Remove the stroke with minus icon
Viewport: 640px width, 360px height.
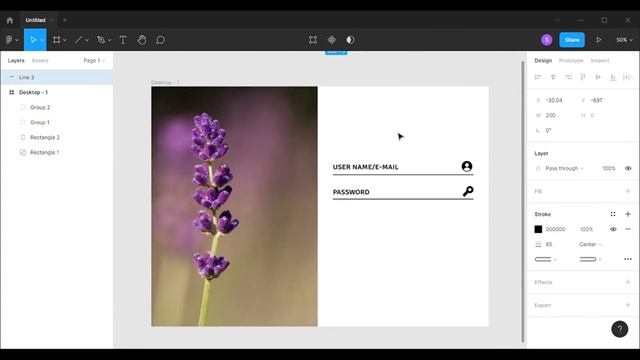[628, 229]
